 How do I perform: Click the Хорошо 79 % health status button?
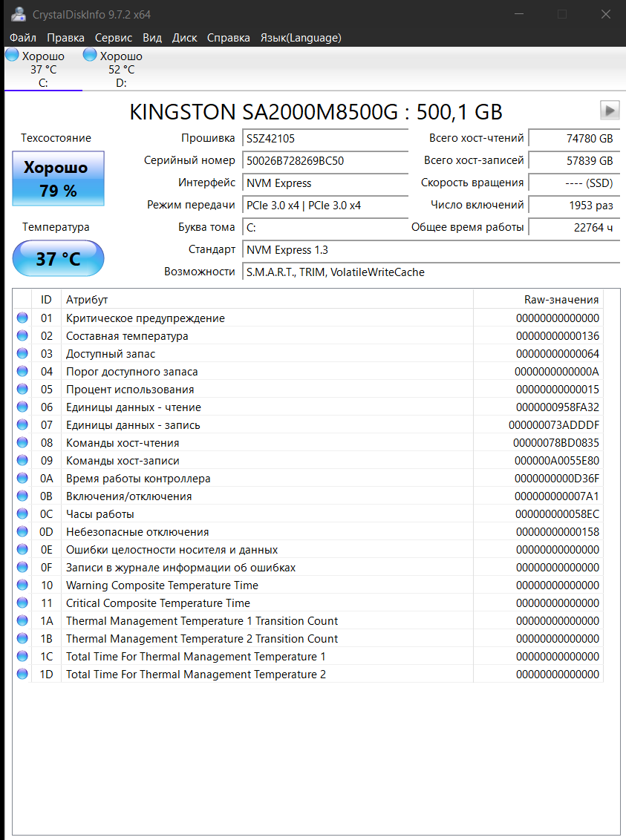pos(58,178)
